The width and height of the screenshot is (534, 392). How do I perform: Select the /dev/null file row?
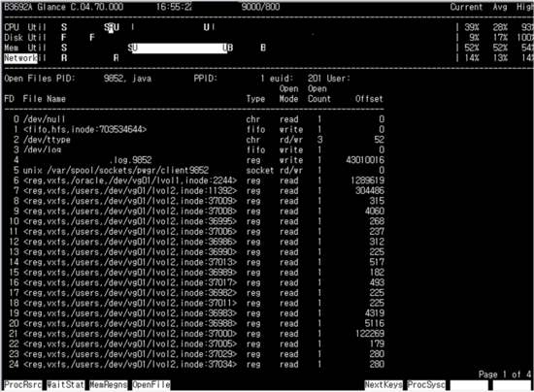(x=194, y=119)
